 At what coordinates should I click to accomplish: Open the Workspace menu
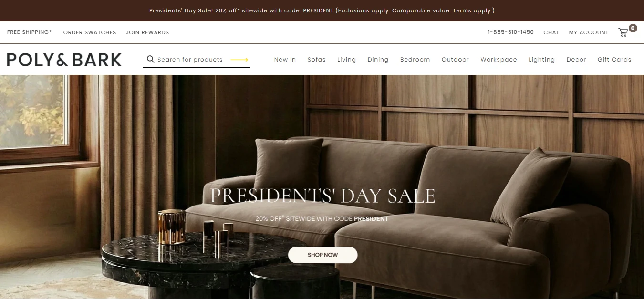pyautogui.click(x=499, y=60)
